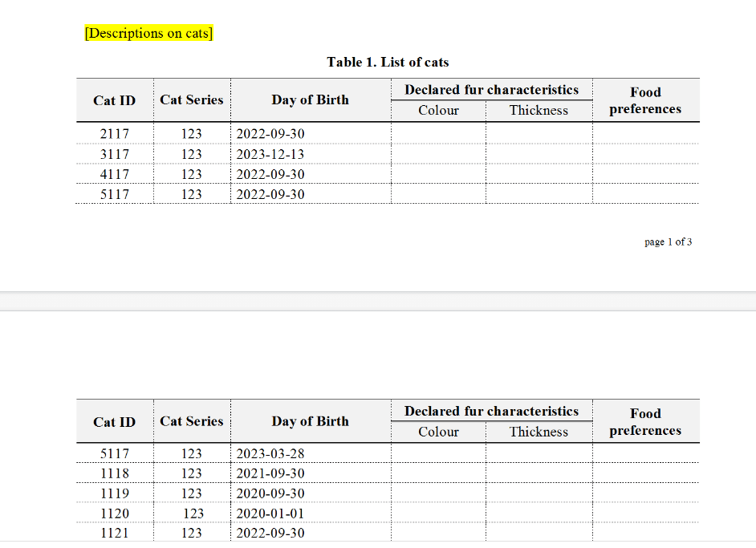Click birth date '2023-03-28'
Image resolution: width=756 pixels, height=548 pixels.
(x=270, y=453)
